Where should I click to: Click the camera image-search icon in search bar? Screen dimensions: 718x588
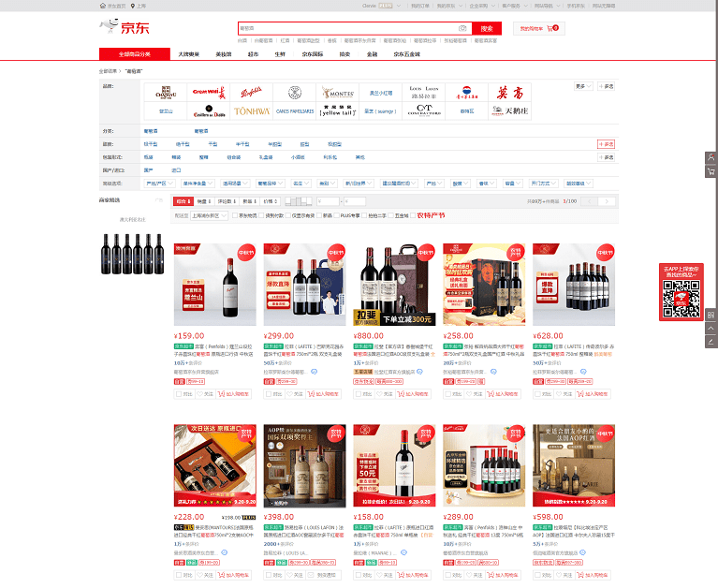462,28
